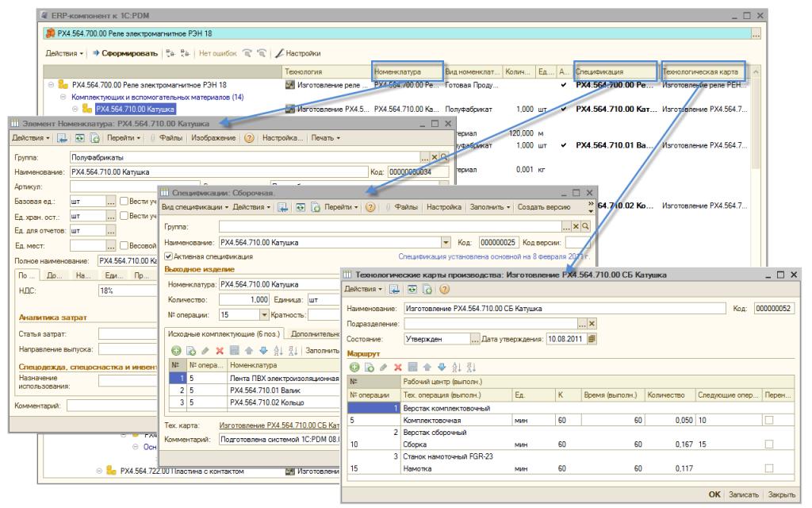Image resolution: width=812 pixels, height=508 pixels.
Task: Toggle the Активная спецификация checkbox
Action: click(x=167, y=256)
